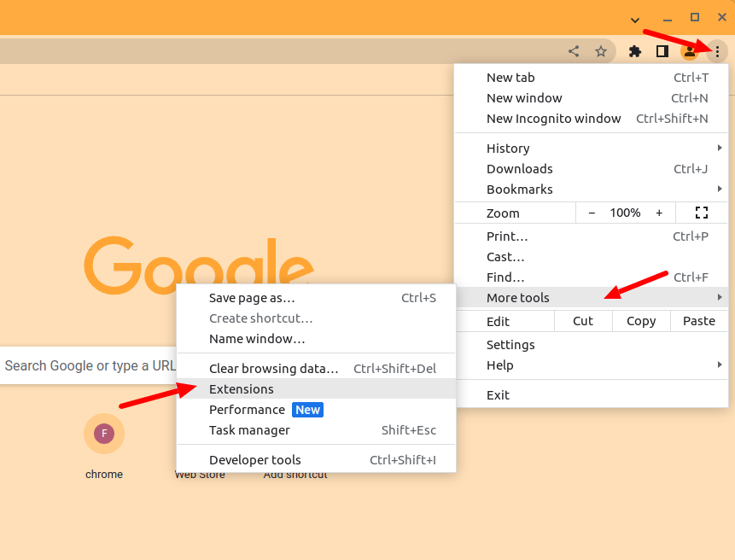Select Name window… option
Viewport: 735px width, 560px height.
pos(316,339)
